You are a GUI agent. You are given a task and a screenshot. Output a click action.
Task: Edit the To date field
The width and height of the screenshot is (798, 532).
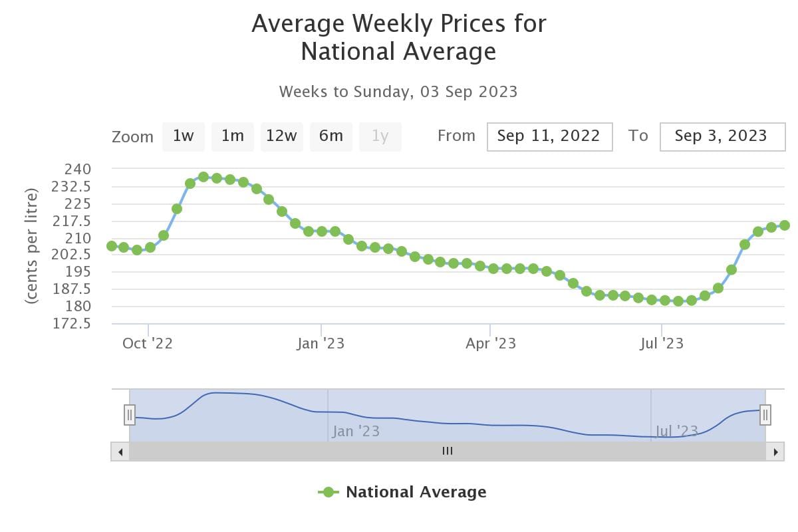(722, 136)
